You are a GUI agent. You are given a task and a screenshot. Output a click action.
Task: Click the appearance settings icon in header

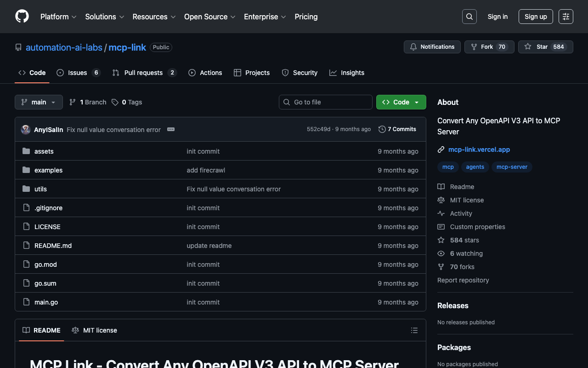[x=565, y=17]
